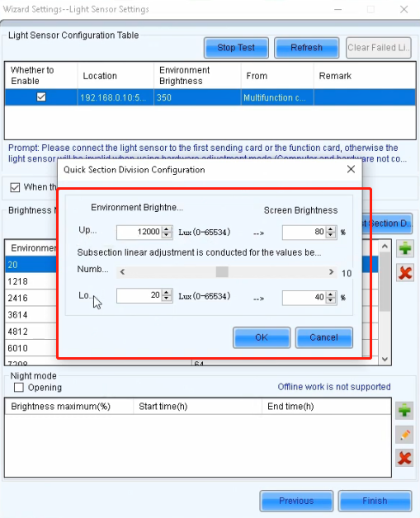
Task: Click the Start time(h) column header
Action: [197, 406]
